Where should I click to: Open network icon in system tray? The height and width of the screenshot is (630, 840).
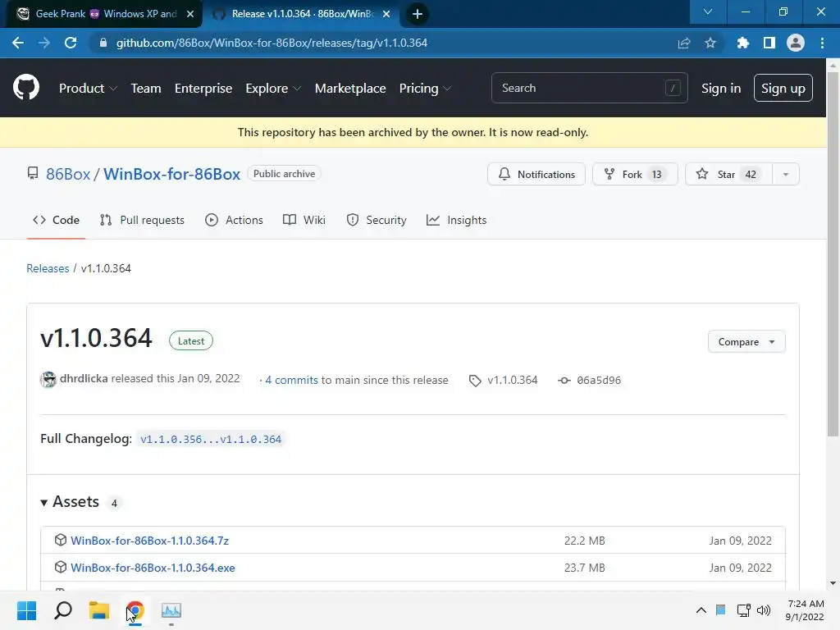743,610
